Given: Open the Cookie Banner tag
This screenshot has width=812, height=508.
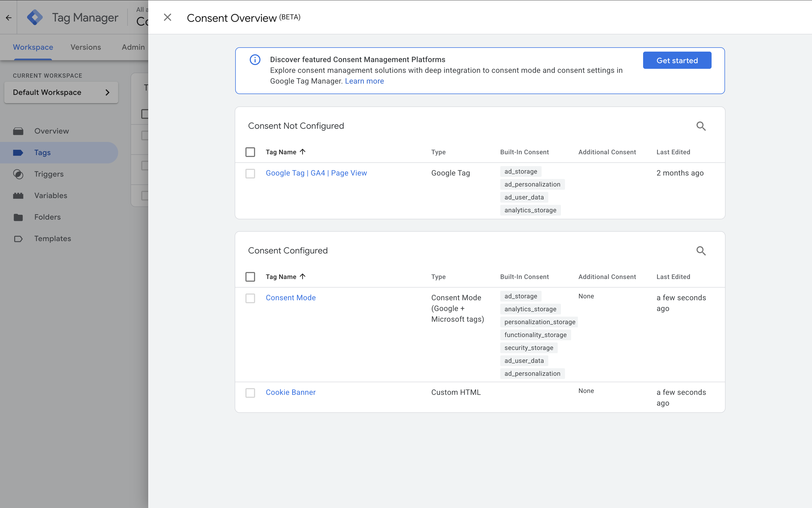Looking at the screenshot, I should [x=291, y=392].
